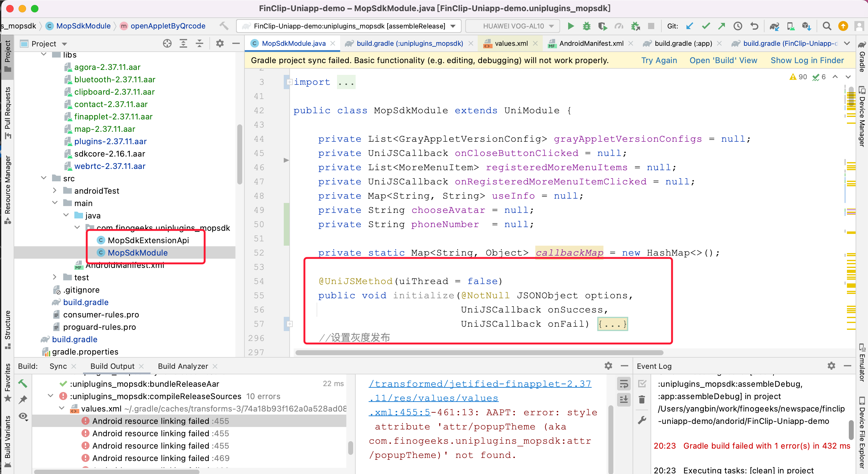Click the hammer Make Project icon
The image size is (868, 474).
click(x=223, y=26)
